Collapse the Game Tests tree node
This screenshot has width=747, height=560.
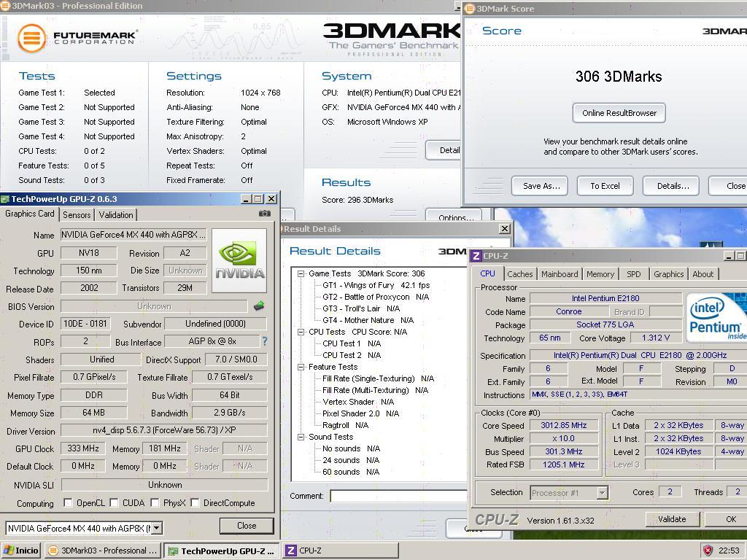(x=301, y=274)
